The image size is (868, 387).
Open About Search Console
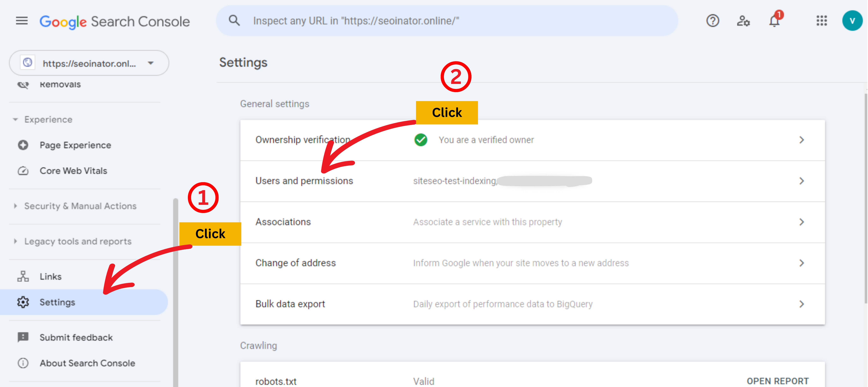[x=84, y=363]
